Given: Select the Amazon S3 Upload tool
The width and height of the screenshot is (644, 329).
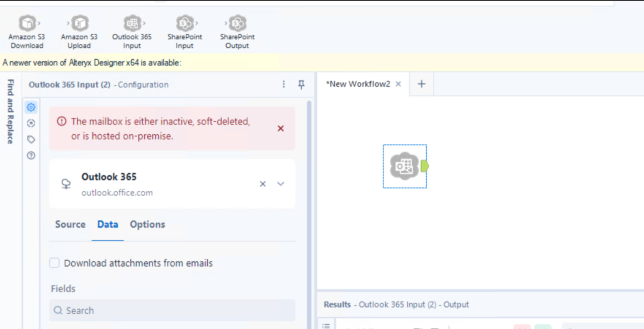Looking at the screenshot, I should point(79,32).
